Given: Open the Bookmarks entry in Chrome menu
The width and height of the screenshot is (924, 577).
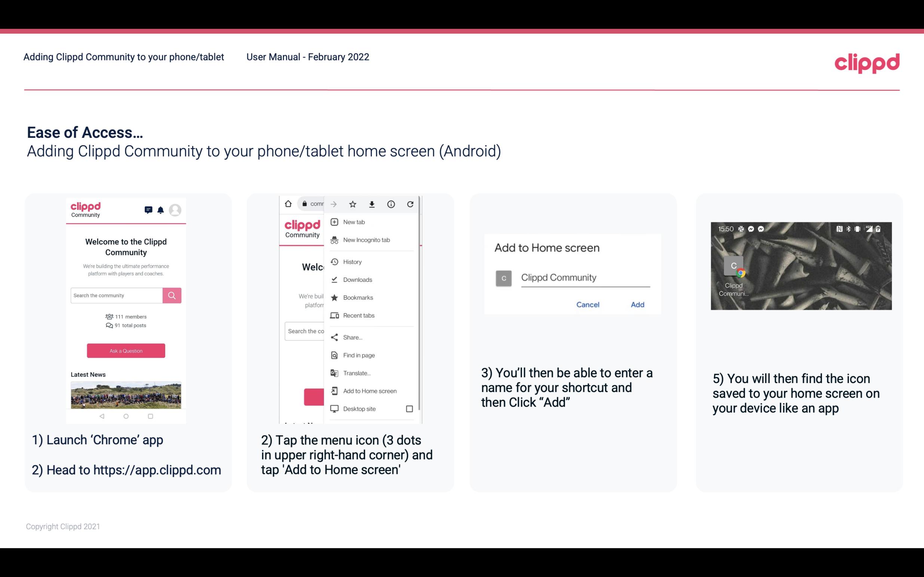Looking at the screenshot, I should click(358, 297).
